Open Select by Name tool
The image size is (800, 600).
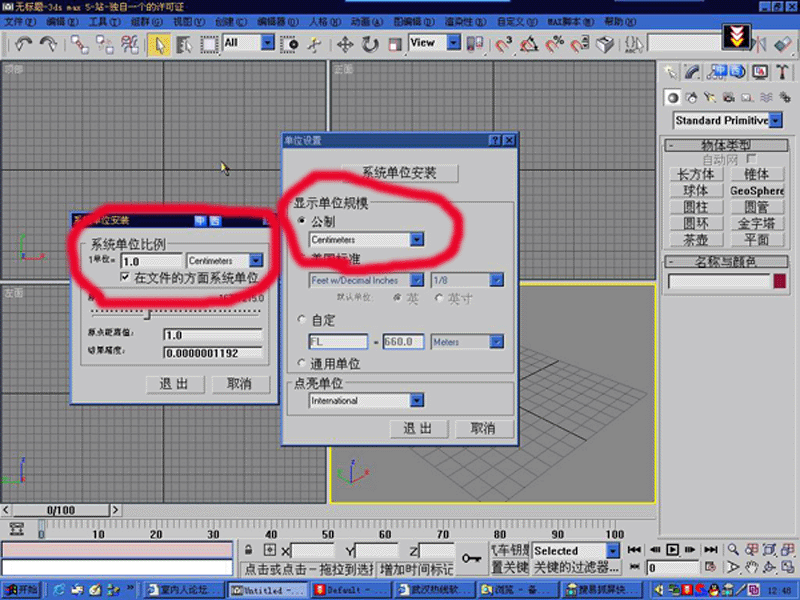[x=184, y=44]
